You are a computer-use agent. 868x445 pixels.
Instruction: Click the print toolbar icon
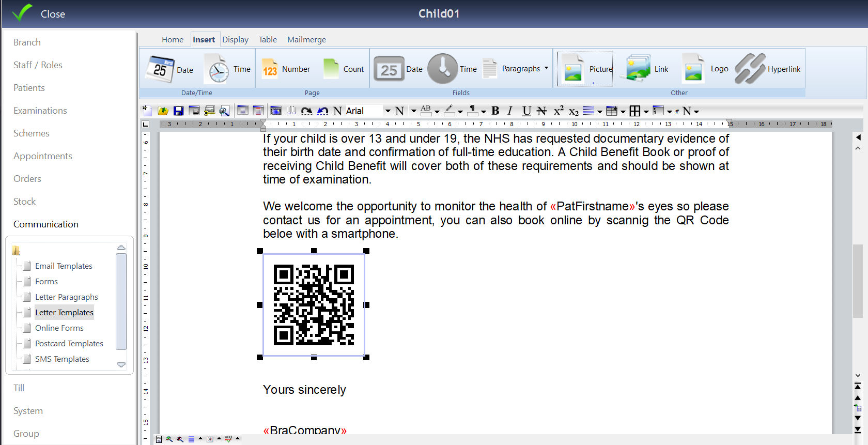click(210, 111)
